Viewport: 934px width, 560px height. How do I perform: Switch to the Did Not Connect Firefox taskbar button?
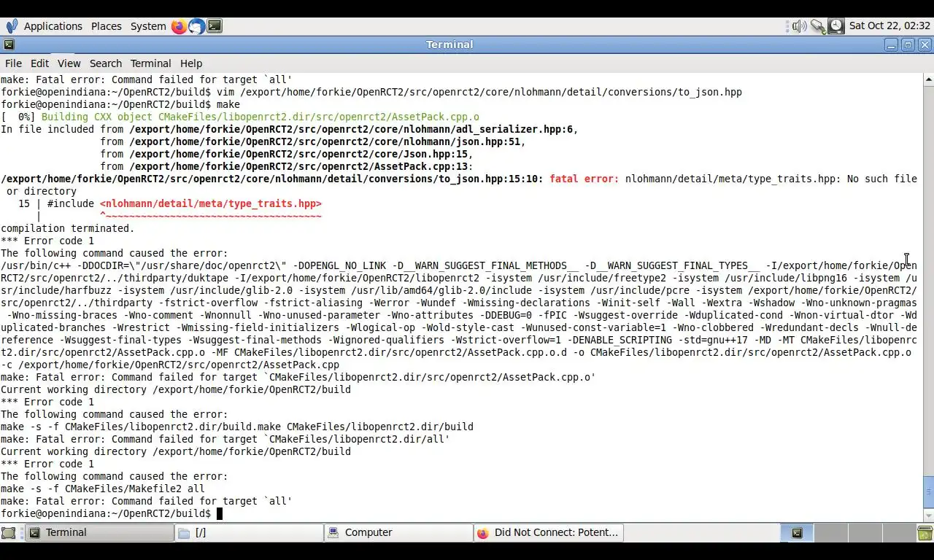(x=548, y=533)
